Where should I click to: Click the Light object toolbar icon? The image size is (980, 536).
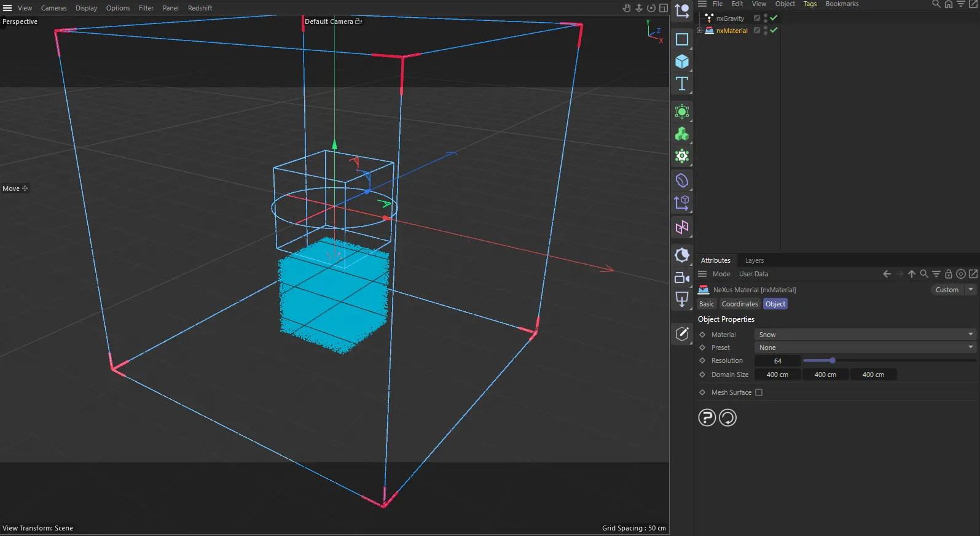pos(682,255)
